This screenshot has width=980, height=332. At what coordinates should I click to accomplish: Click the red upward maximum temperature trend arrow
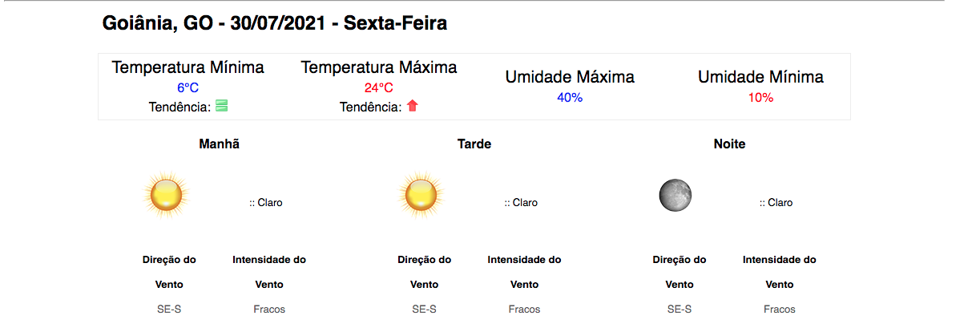pos(413,106)
